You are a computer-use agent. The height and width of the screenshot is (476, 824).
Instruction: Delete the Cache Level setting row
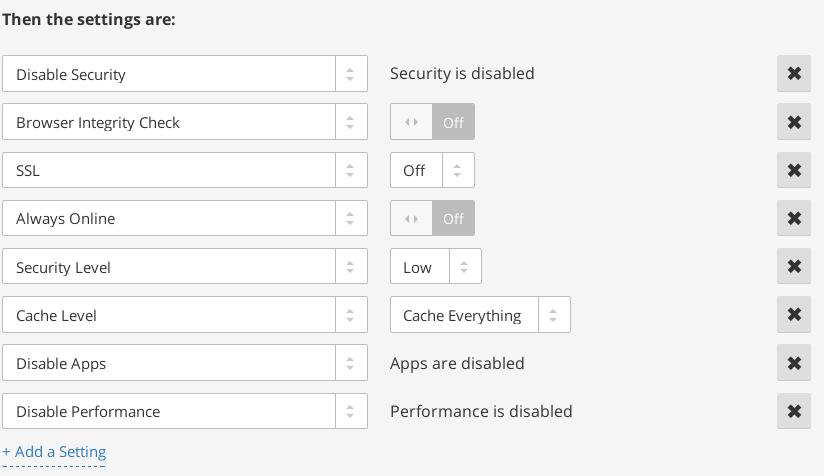pos(793,315)
